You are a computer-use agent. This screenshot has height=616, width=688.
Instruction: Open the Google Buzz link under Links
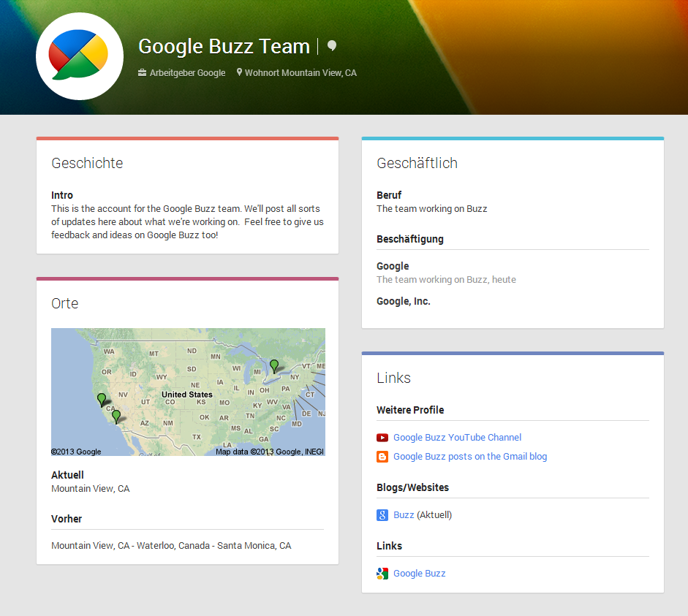pyautogui.click(x=419, y=574)
